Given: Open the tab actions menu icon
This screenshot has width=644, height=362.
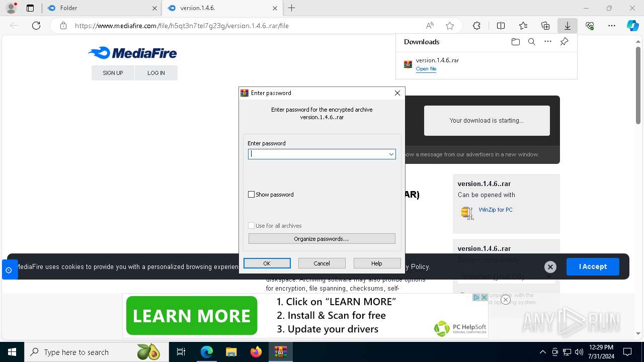Looking at the screenshot, I should coord(30,8).
